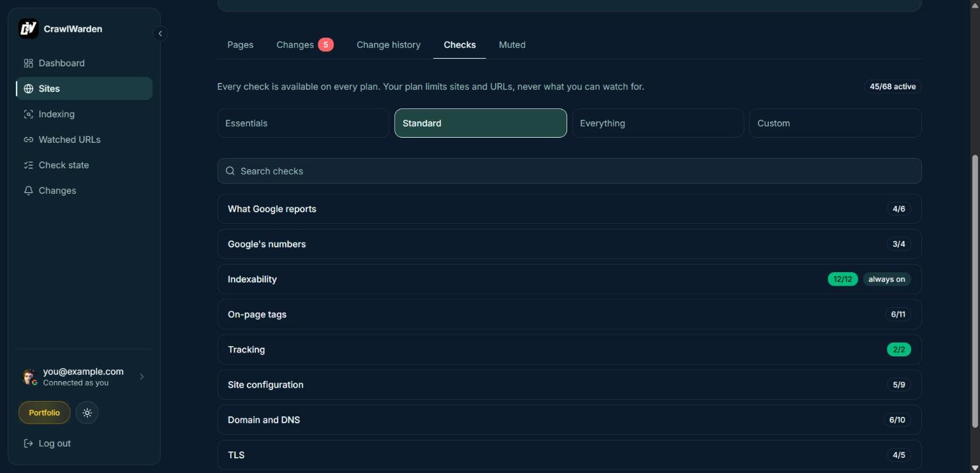The width and height of the screenshot is (980, 473).
Task: Click the page vertical scrollbar
Action: pyautogui.click(x=974, y=291)
